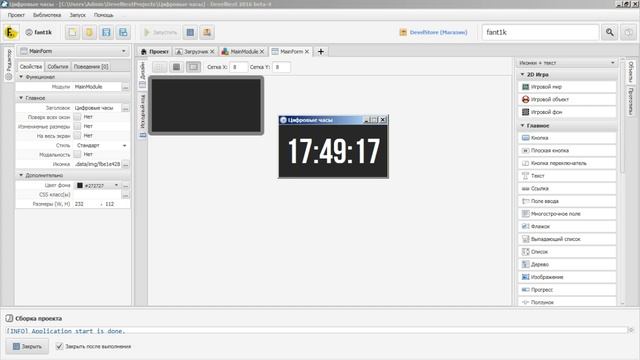Toggle the form preview frame button
The height and width of the screenshot is (360, 640).
193,67
